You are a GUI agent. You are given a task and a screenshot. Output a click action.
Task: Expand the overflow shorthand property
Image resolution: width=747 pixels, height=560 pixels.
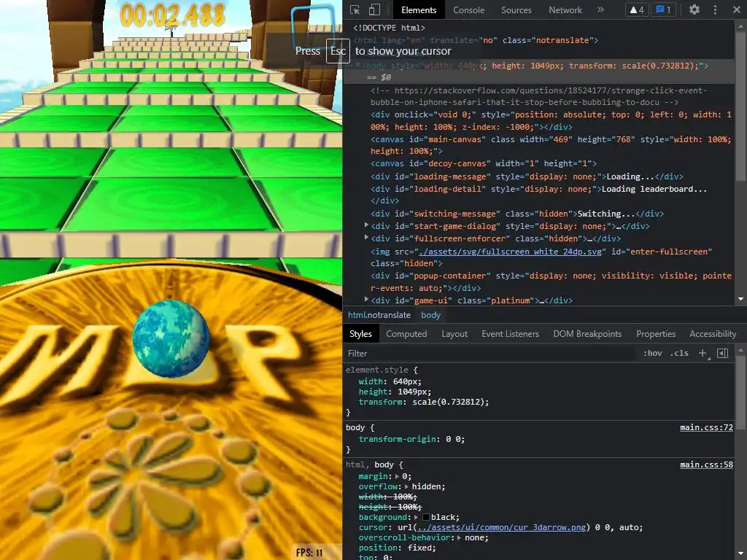[x=407, y=486]
